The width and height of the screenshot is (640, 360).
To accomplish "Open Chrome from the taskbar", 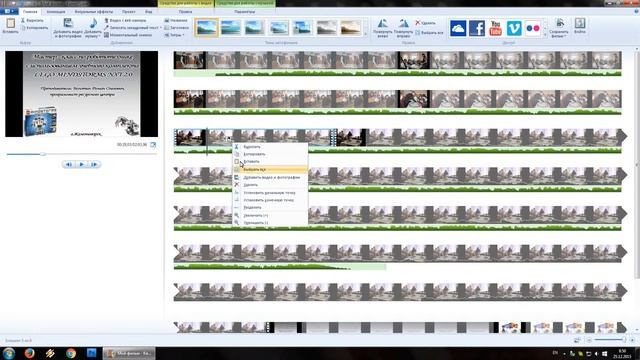I will pos(71,353).
